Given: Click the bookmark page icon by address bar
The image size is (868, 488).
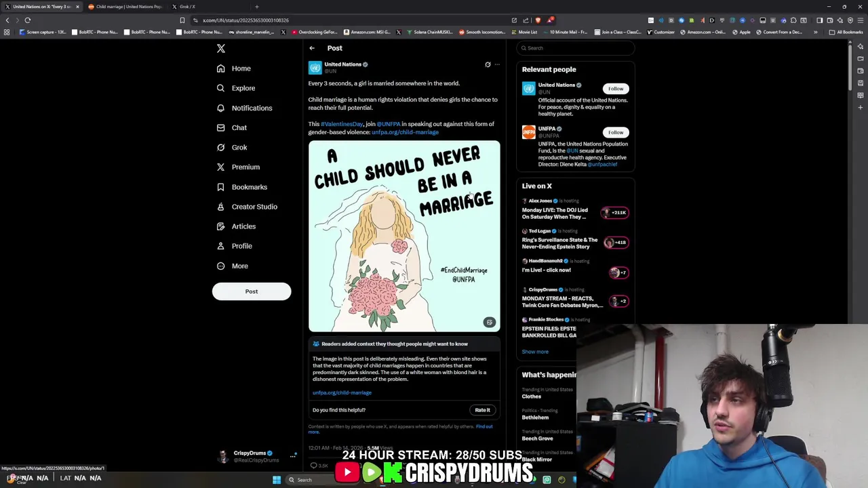Looking at the screenshot, I should pos(182,20).
